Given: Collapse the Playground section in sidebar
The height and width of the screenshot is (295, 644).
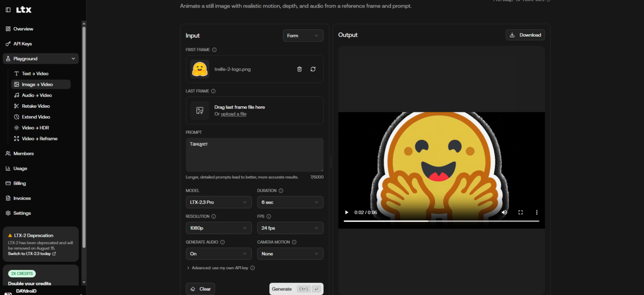Looking at the screenshot, I should coord(41,59).
